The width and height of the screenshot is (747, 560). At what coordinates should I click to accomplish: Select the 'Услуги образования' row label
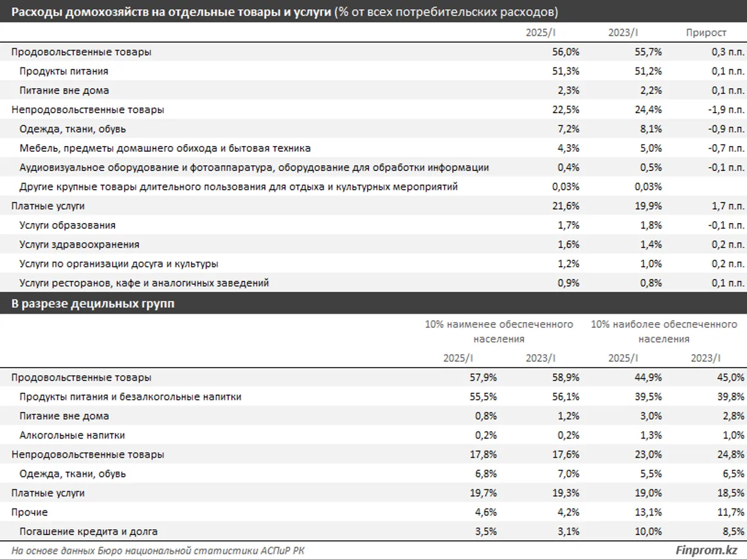[x=67, y=226]
